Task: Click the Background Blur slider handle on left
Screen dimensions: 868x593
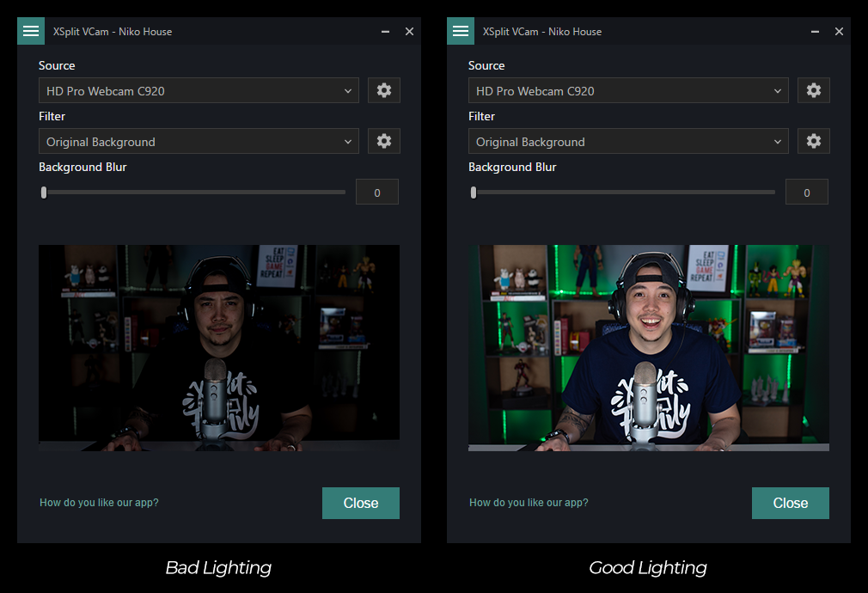Action: point(44,193)
